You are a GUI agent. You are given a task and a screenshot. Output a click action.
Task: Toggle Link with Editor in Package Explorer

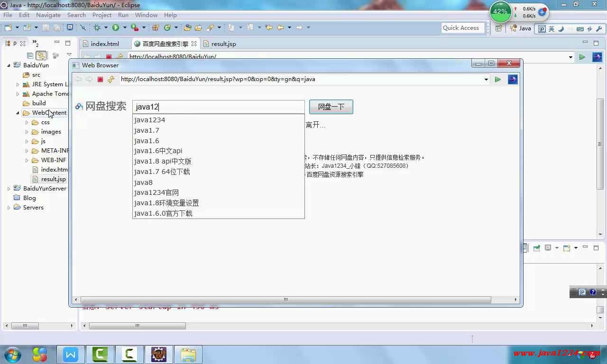pos(41,55)
